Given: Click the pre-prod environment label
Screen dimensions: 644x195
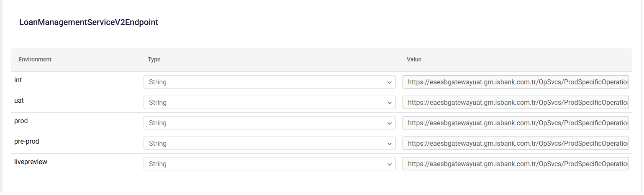Looking at the screenshot, I should click(26, 141).
